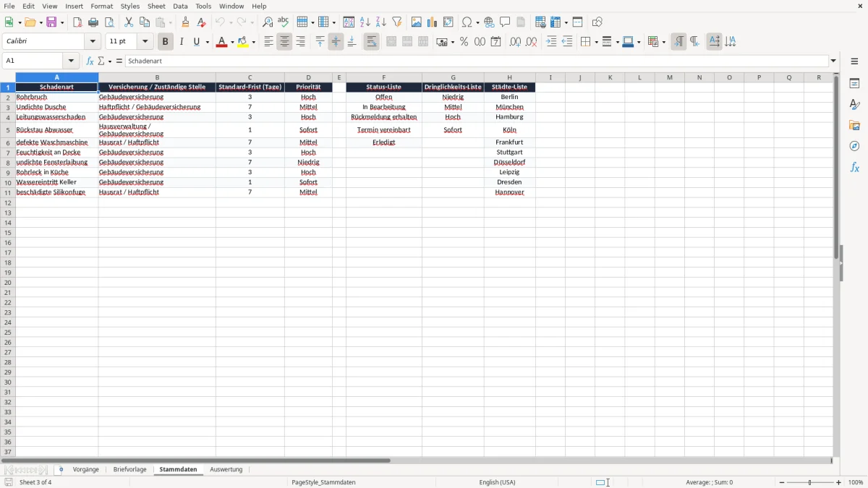Open the font color dropdown arrow

coord(231,42)
